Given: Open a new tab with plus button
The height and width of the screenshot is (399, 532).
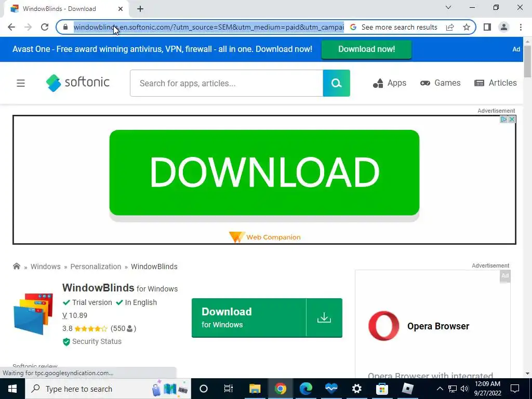Looking at the screenshot, I should (x=140, y=9).
